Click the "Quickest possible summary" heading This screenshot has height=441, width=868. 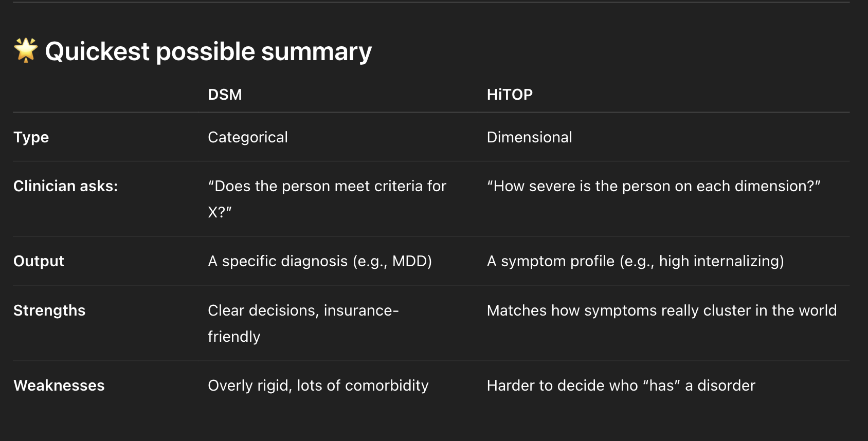click(x=208, y=51)
